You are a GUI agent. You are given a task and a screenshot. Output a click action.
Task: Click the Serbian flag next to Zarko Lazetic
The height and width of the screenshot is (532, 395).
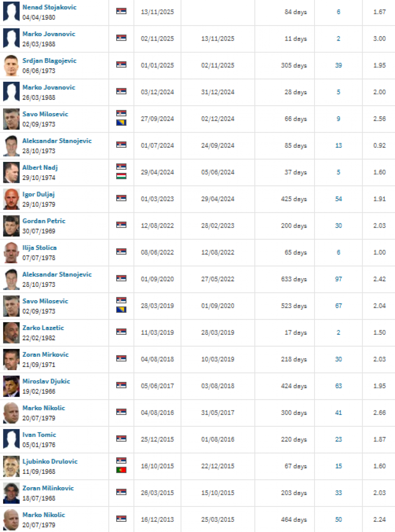(121, 331)
